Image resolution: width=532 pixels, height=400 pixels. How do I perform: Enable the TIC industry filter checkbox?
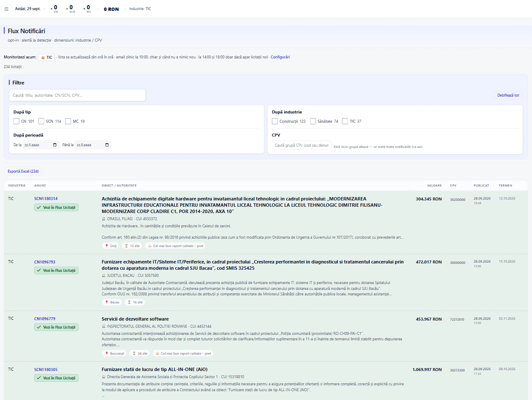(x=345, y=121)
